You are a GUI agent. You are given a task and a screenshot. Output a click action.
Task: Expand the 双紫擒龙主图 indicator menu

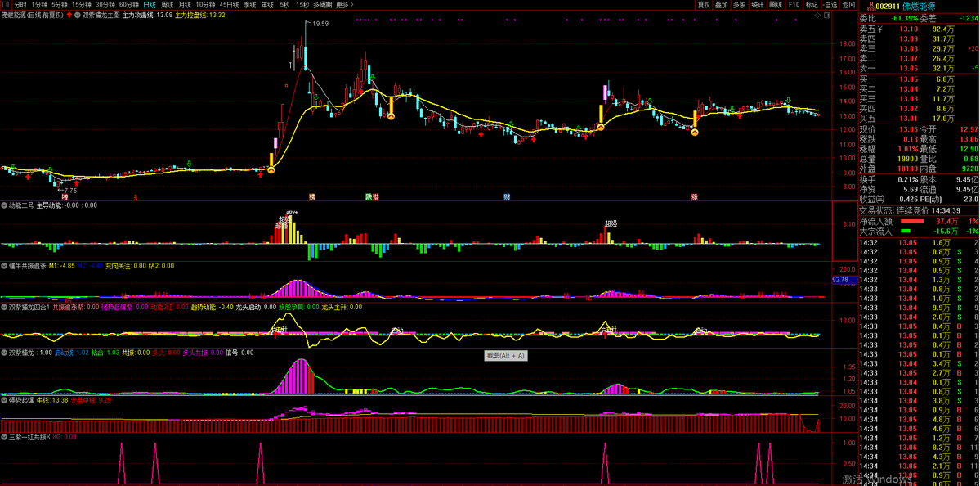(78, 15)
